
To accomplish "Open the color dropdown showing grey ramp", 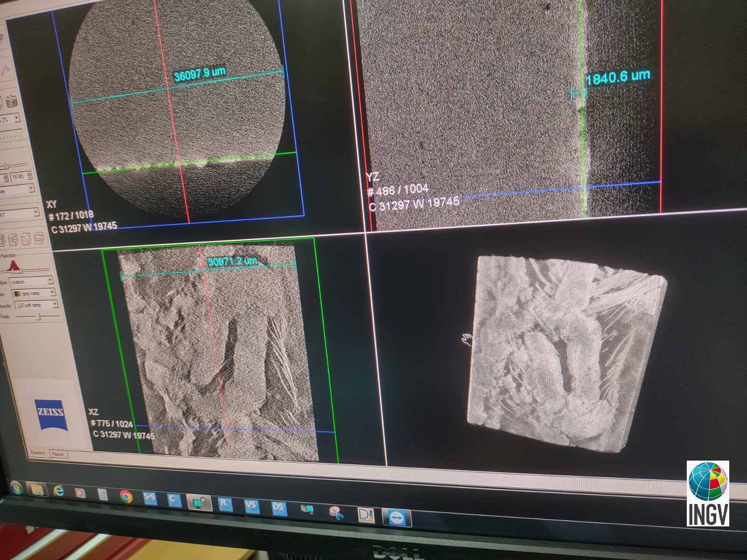I will (x=34, y=293).
